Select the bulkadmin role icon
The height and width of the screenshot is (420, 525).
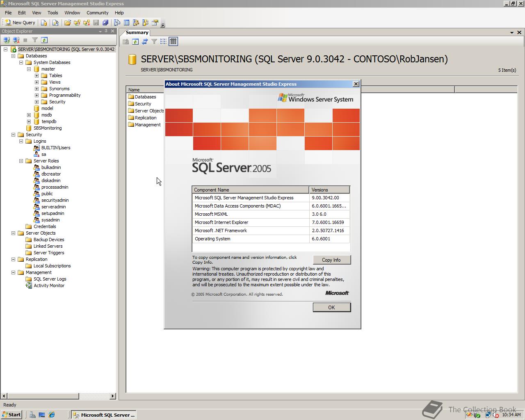[x=37, y=167]
